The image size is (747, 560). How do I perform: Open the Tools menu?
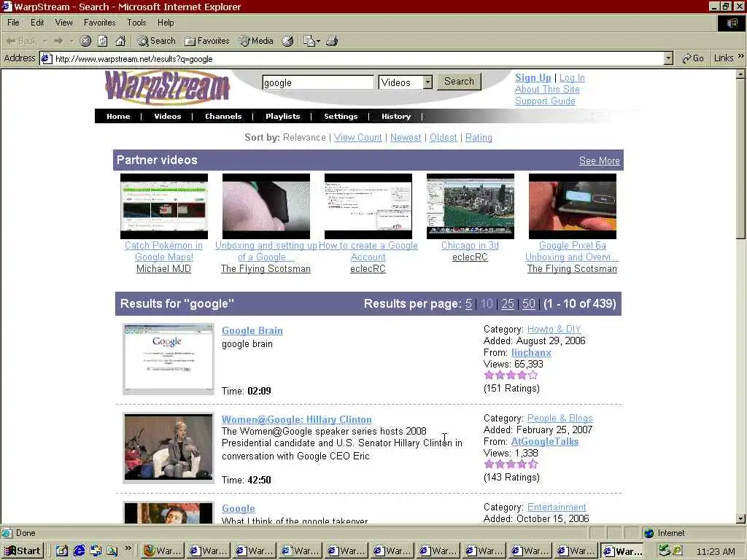click(x=136, y=23)
